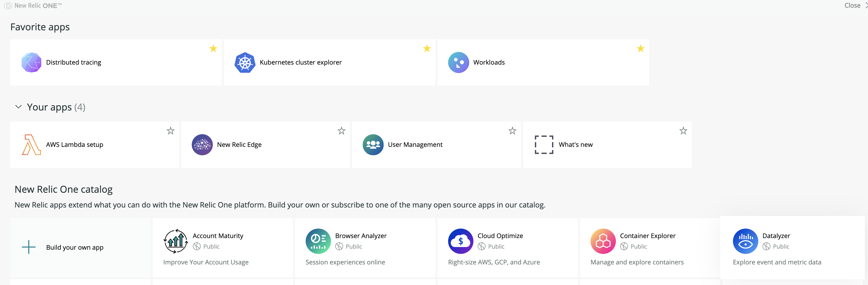Select Build your own app
Image resolution: width=868 pixels, height=285 pixels.
coord(80,247)
